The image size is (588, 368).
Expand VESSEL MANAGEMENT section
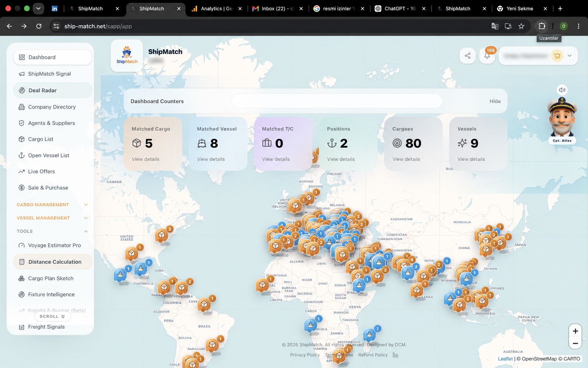[53, 218]
